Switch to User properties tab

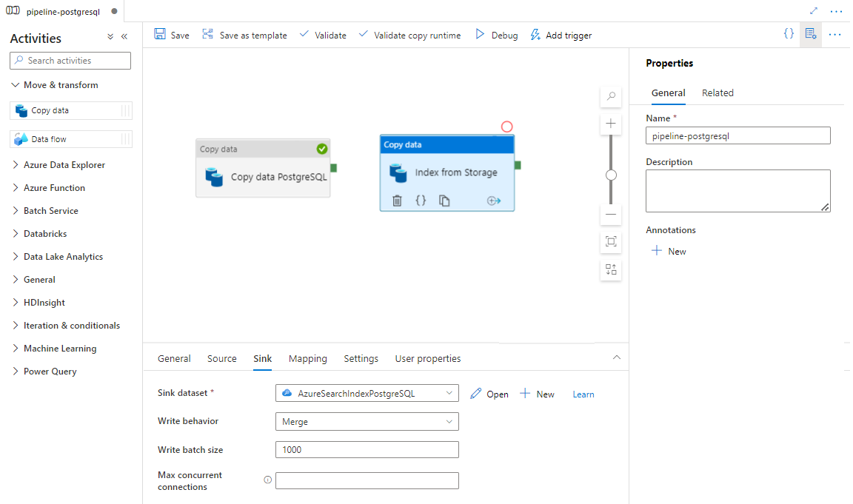pos(427,359)
